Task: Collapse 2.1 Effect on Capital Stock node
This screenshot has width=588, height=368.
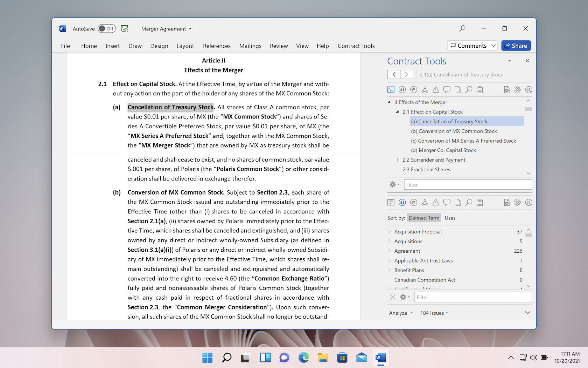Action: (x=397, y=112)
